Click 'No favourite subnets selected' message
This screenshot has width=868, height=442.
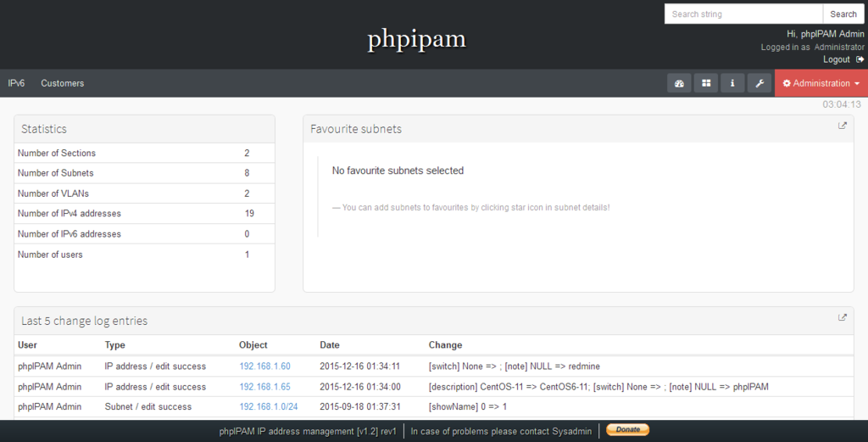point(398,171)
